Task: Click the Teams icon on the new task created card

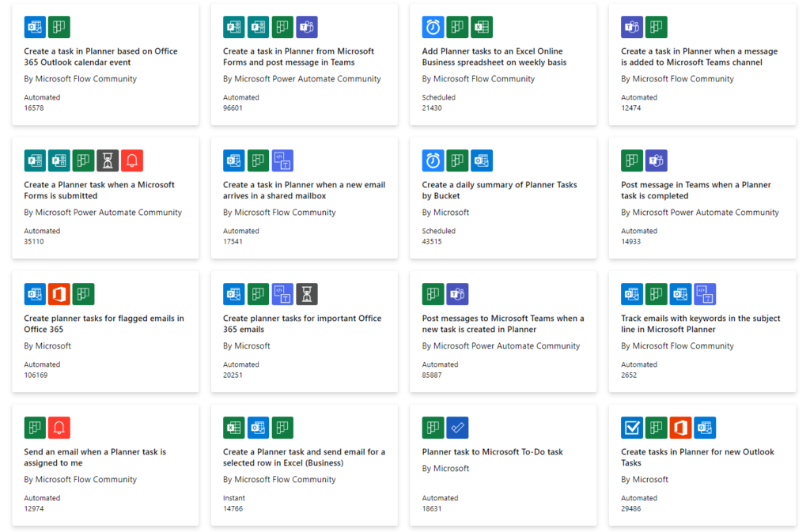Action: [x=457, y=294]
